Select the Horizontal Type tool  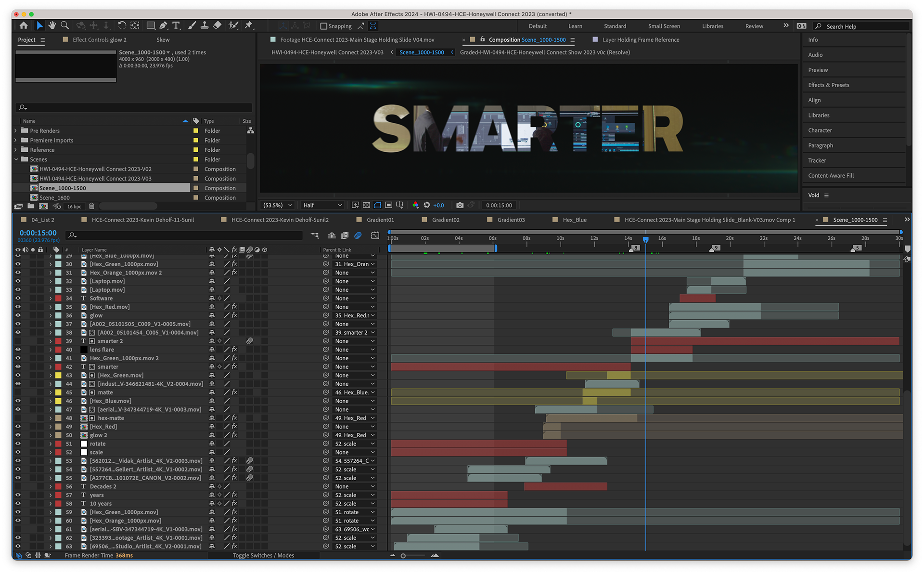pos(176,26)
